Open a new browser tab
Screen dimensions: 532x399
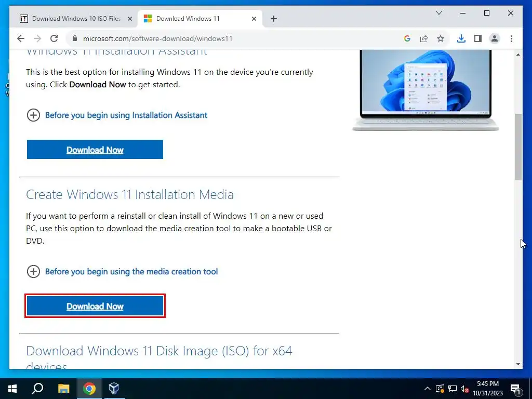(274, 19)
